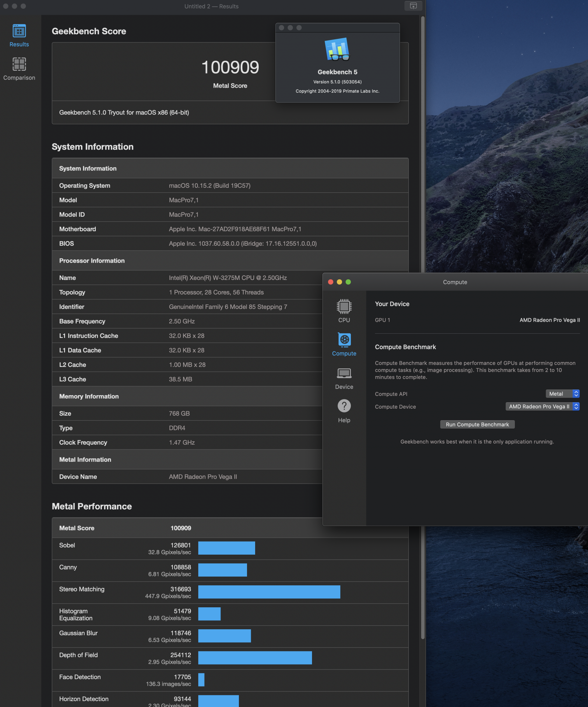Viewport: 588px width, 707px height.
Task: Open the Compute Device AMD Radeon dropdown
Action: click(542, 407)
